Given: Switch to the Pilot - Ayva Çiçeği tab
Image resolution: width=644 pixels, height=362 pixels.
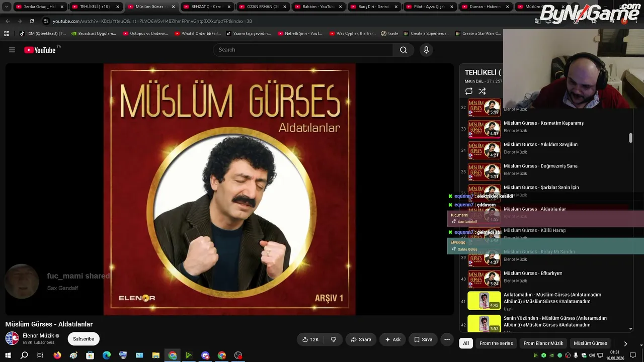Looking at the screenshot, I should point(429,7).
